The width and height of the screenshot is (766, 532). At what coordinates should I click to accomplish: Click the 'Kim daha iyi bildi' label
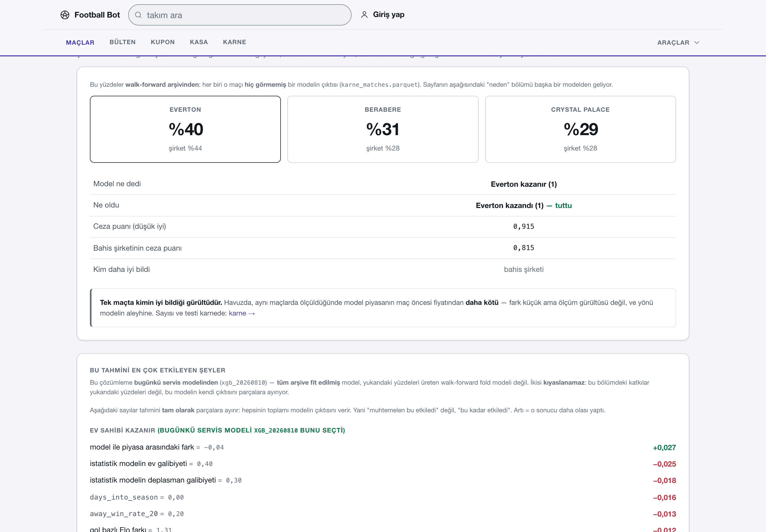click(x=121, y=269)
